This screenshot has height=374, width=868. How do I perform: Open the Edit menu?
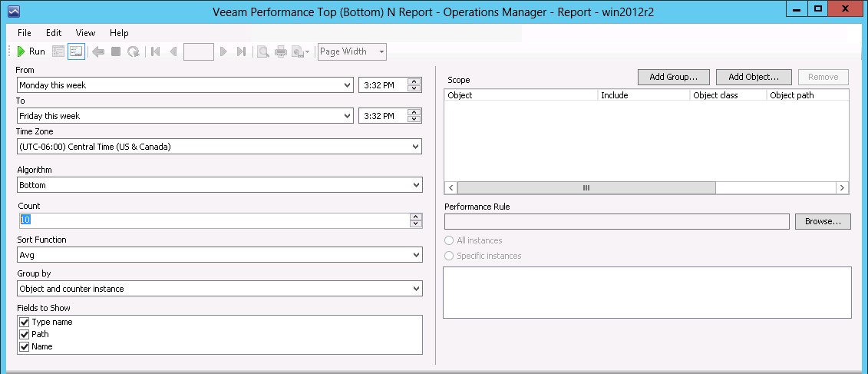coord(54,33)
